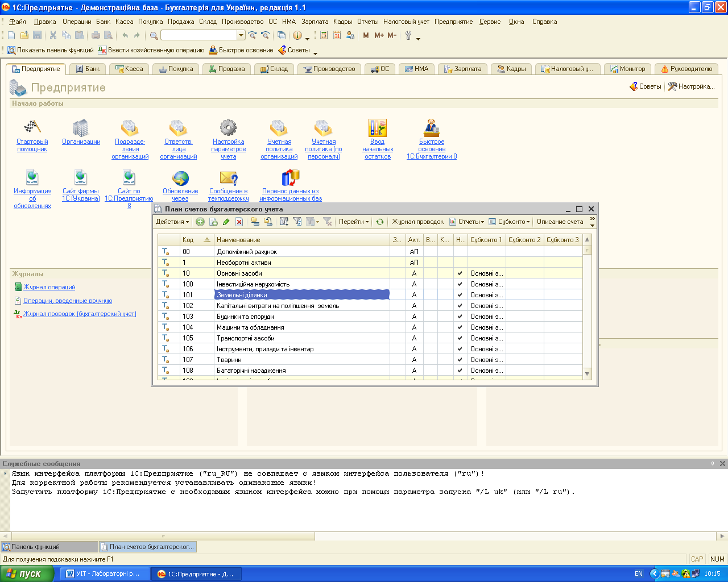The image size is (728, 582).
Task: Click checkmark in row 10 Основні засоби
Action: (460, 273)
